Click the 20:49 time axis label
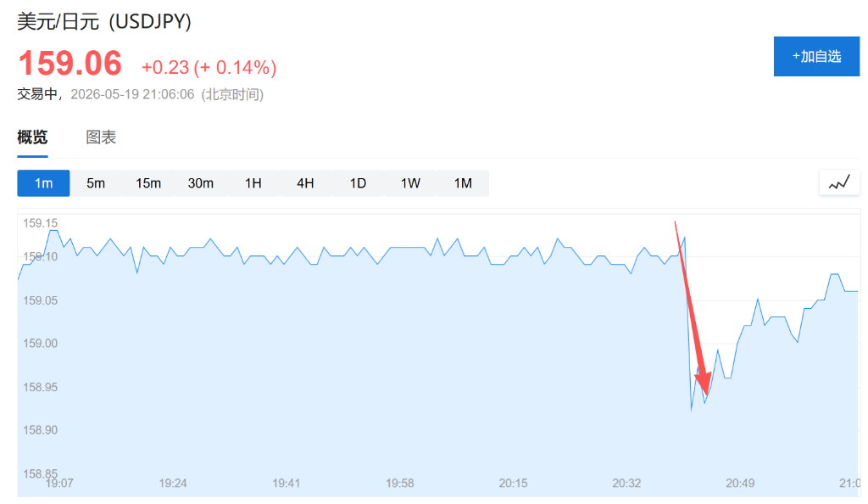This screenshot has height=504, width=868. click(740, 484)
